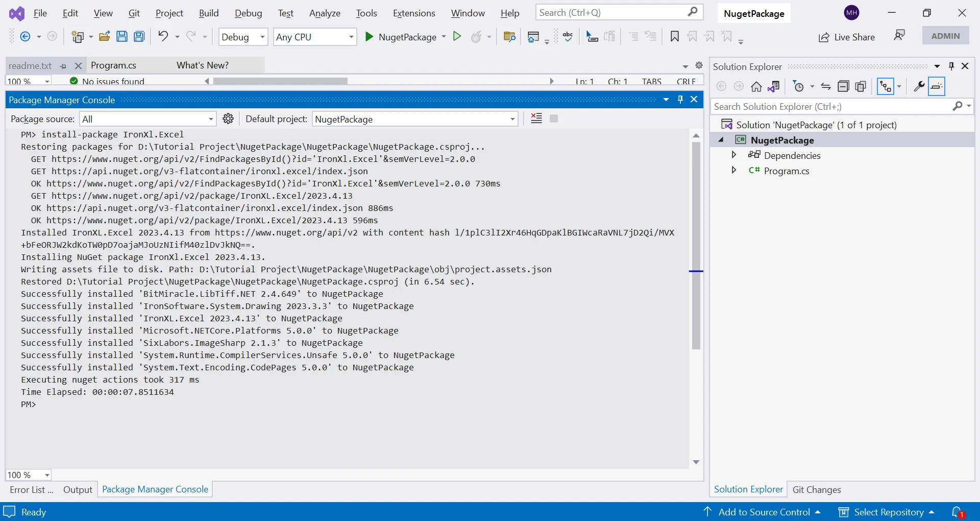This screenshot has height=521, width=980.
Task: Click Add to Source Control
Action: coord(762,512)
